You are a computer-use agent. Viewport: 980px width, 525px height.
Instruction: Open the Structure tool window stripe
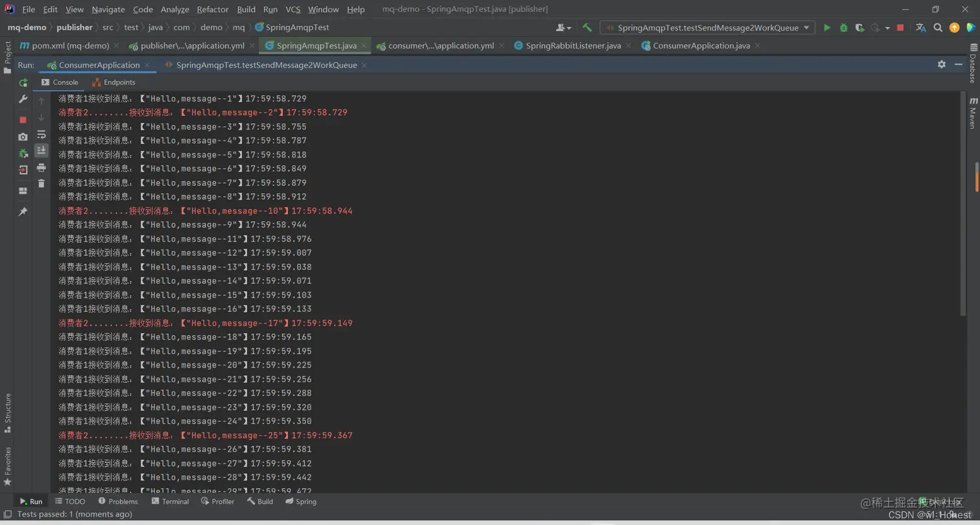point(8,412)
